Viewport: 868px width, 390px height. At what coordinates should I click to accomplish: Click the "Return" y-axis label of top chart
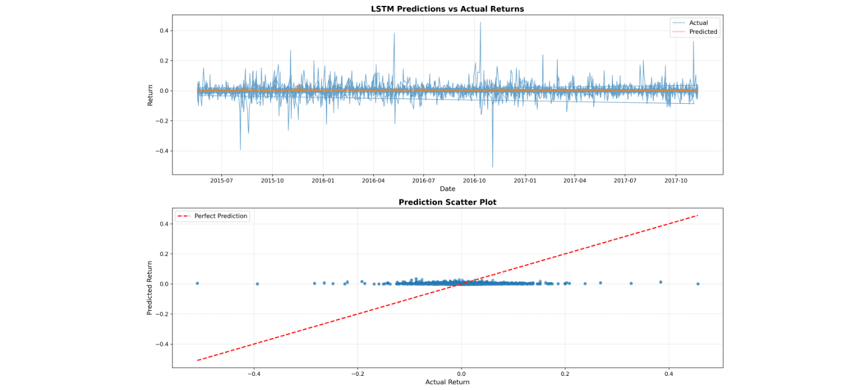[x=150, y=95]
